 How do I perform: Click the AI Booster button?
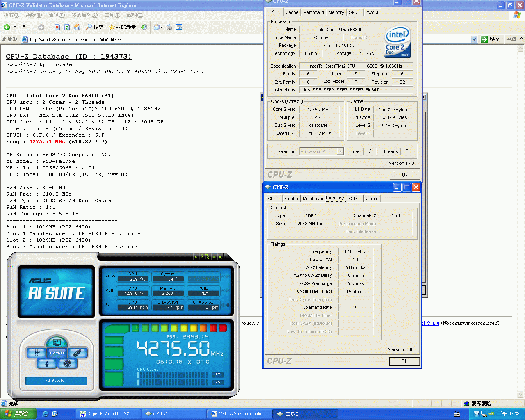[x=56, y=381]
